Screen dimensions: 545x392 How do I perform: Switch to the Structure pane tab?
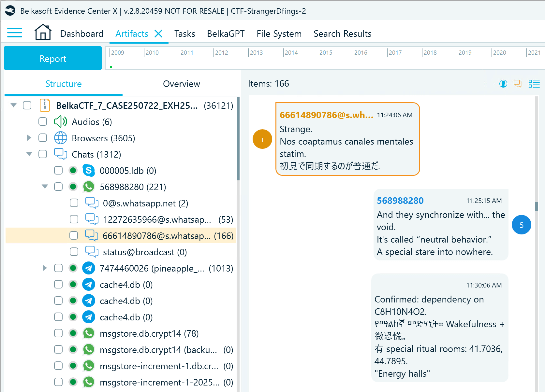pyautogui.click(x=64, y=84)
